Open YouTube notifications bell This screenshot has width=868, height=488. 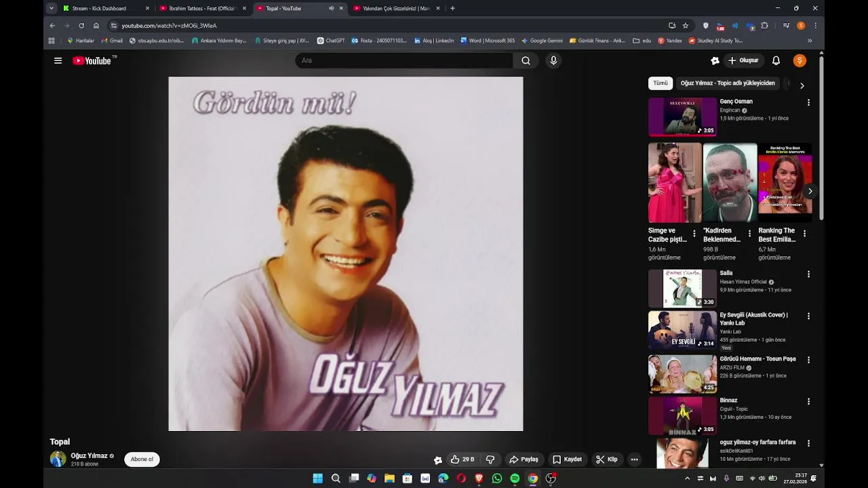[776, 60]
